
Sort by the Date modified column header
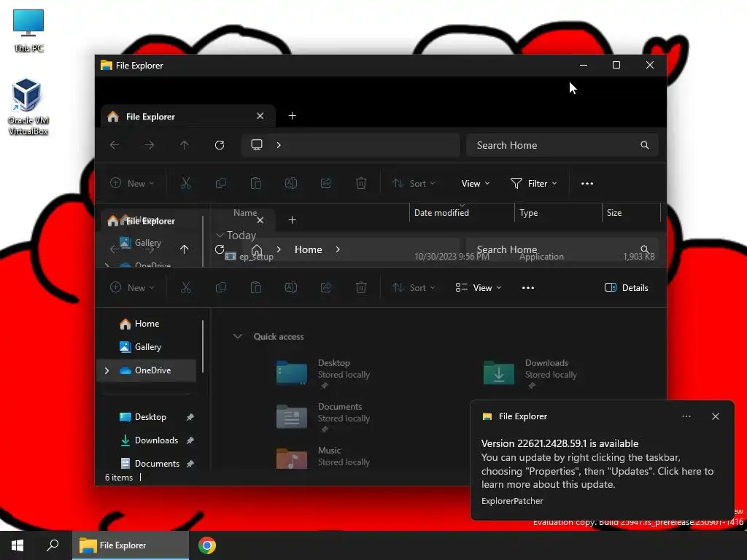462,213
